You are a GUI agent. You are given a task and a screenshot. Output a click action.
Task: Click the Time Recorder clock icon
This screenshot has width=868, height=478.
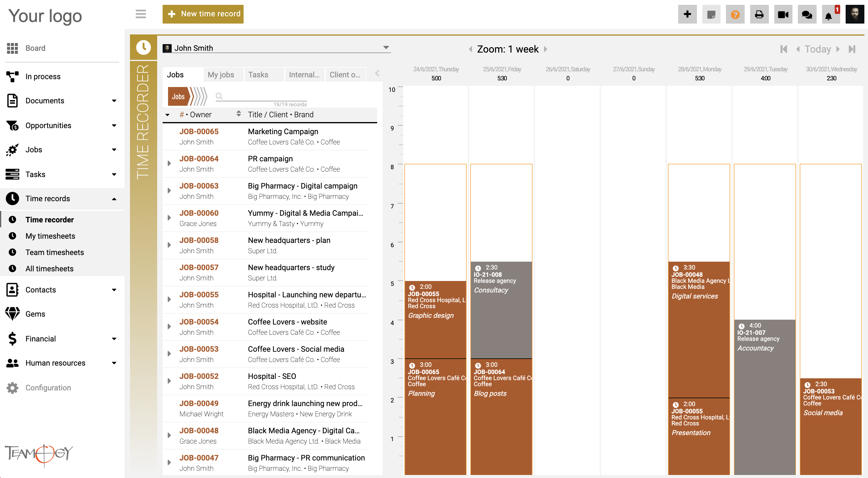[x=143, y=47]
